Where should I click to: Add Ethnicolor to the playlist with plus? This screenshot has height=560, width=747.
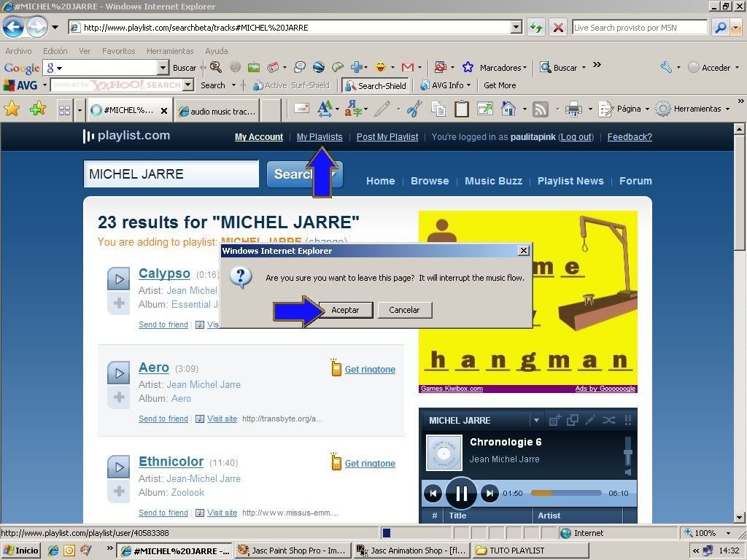click(x=119, y=491)
